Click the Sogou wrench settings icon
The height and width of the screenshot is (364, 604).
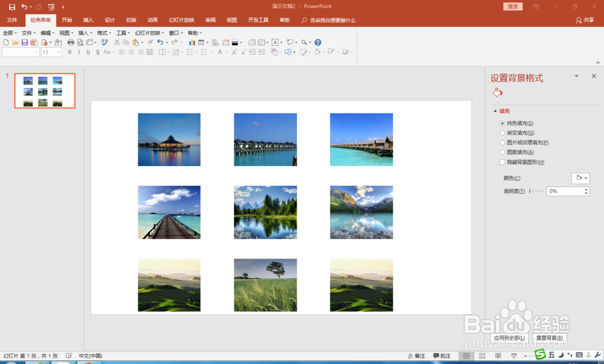[598, 355]
